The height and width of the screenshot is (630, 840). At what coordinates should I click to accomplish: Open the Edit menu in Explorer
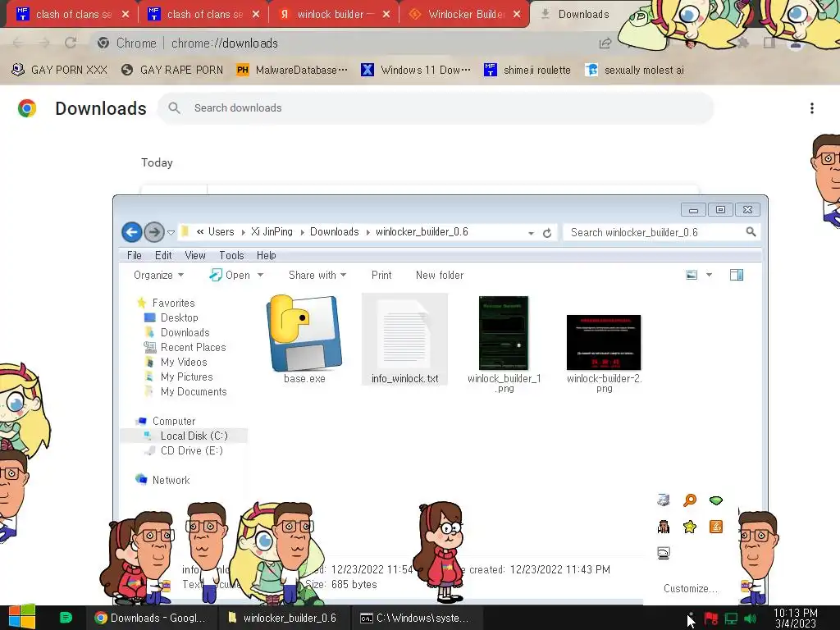tap(163, 256)
